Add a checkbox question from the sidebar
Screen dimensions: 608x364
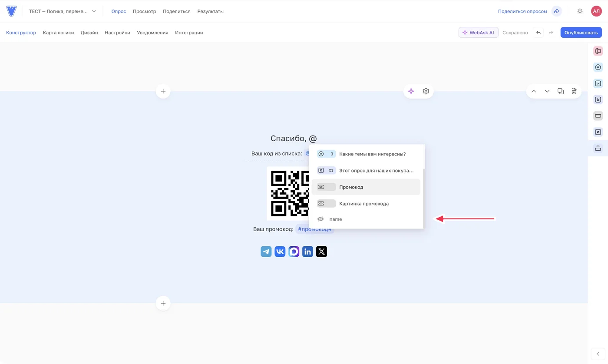click(x=598, y=83)
